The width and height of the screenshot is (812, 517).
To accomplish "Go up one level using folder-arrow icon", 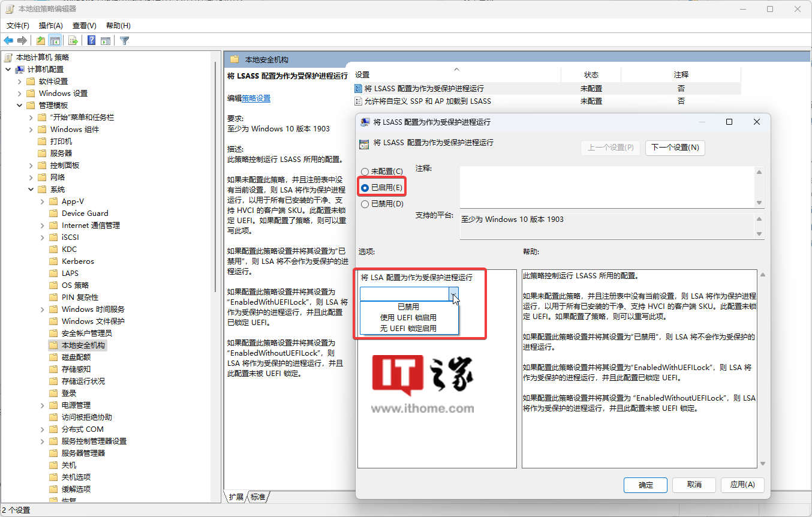I will [41, 41].
